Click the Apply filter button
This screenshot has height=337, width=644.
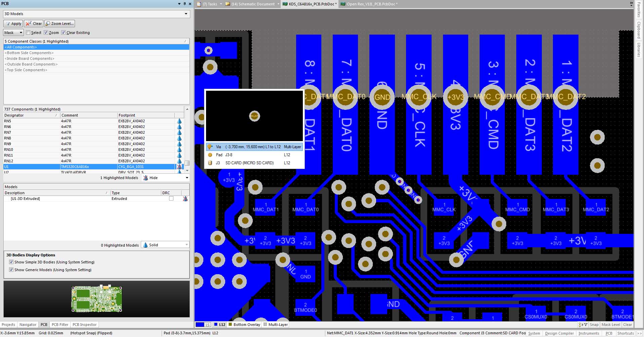click(x=13, y=24)
